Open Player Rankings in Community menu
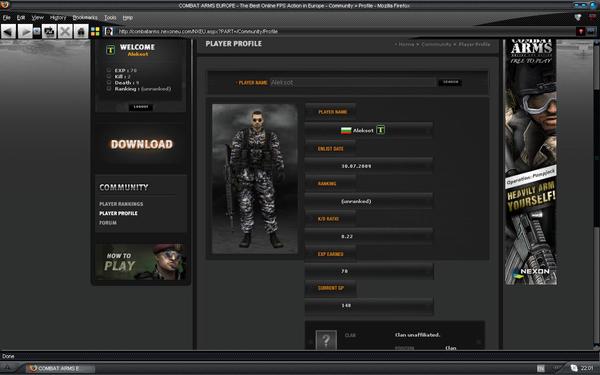This screenshot has width=600, height=375. click(121, 204)
